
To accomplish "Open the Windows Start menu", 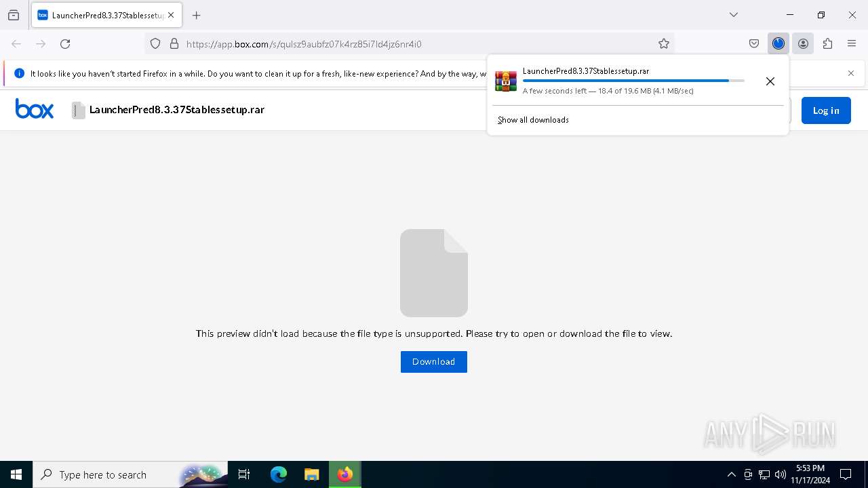I will (x=16, y=474).
